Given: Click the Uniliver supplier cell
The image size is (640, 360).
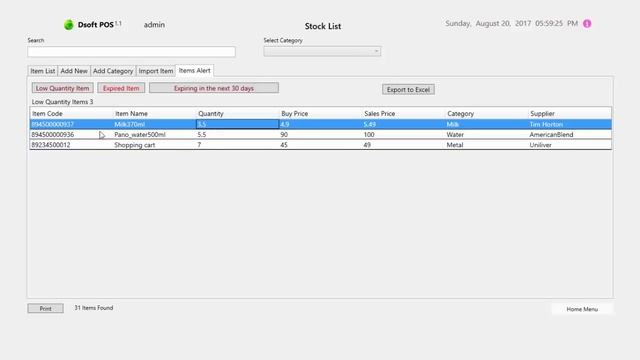Looking at the screenshot, I should click(x=570, y=145).
